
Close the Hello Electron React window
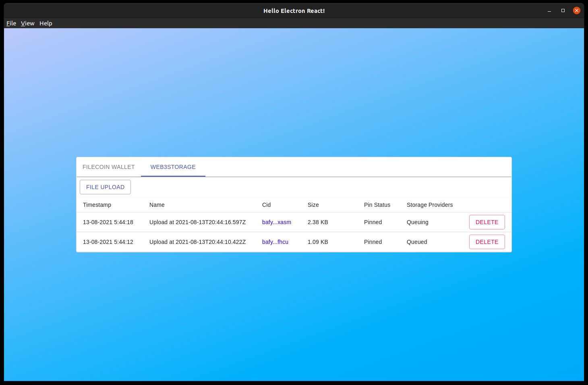point(577,11)
